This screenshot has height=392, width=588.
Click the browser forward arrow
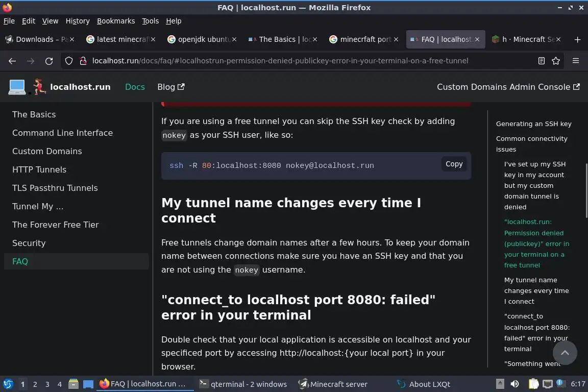(31, 61)
